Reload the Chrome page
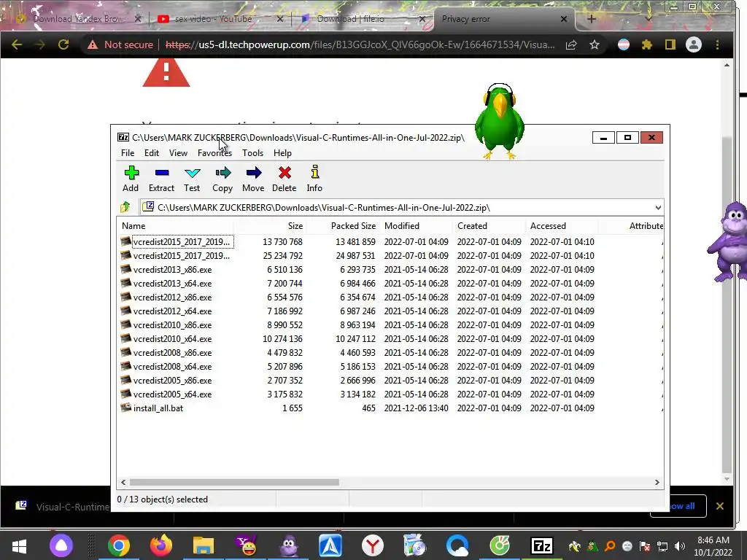The height and width of the screenshot is (560, 747). (63, 44)
